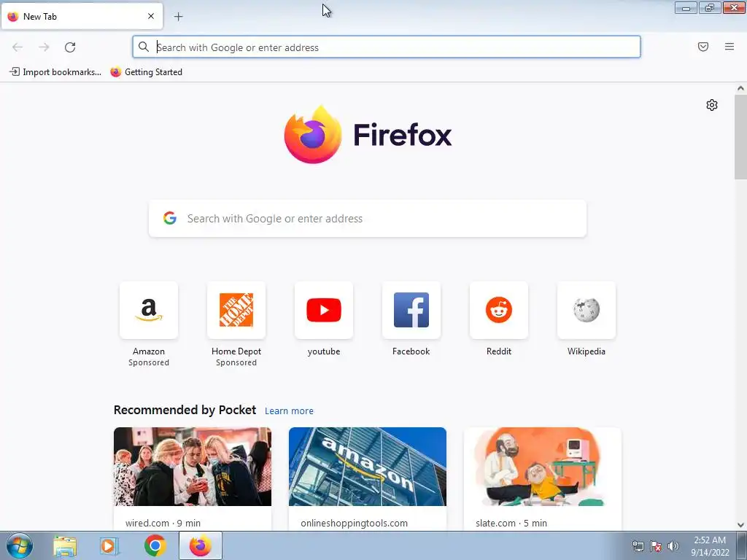Click the Forward navigation arrow
Image resolution: width=747 pixels, height=560 pixels.
click(44, 47)
